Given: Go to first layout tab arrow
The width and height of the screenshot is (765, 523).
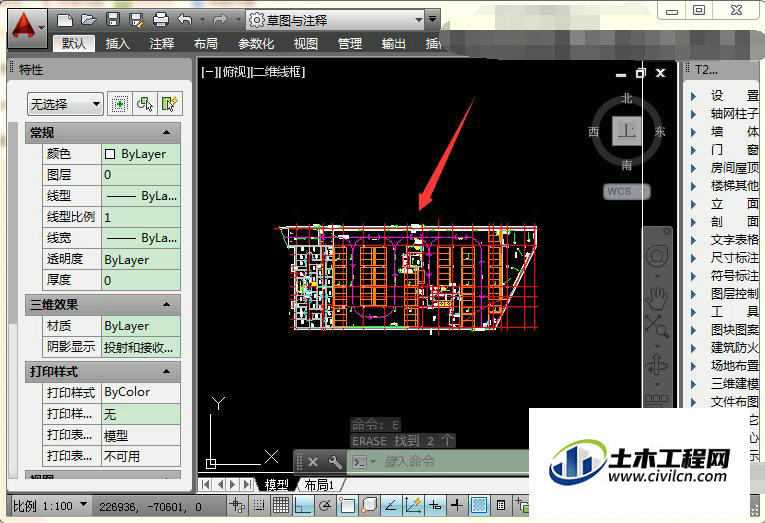Looking at the screenshot, I should 205,484.
